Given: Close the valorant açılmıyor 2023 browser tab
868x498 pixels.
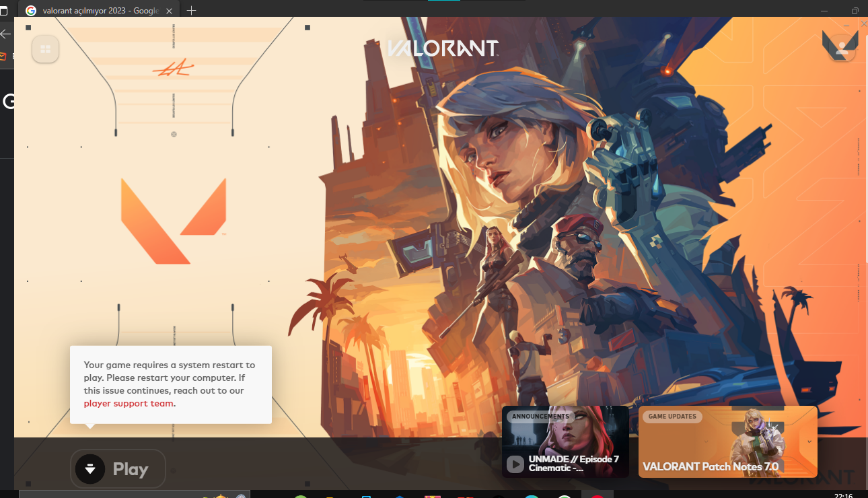Looking at the screenshot, I should pos(169,11).
